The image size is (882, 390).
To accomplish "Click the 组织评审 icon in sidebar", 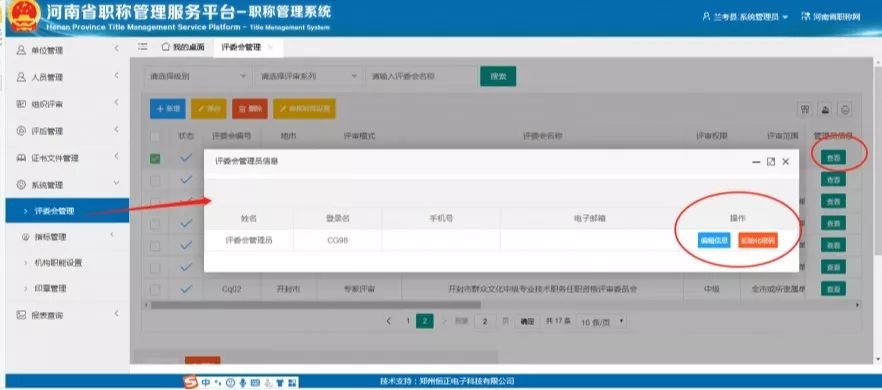I will click(21, 104).
